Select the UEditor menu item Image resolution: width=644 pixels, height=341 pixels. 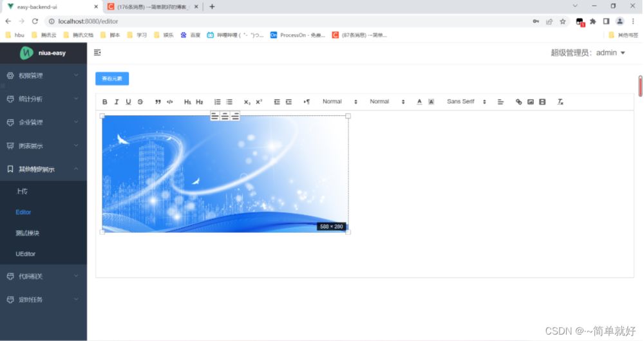(x=26, y=254)
